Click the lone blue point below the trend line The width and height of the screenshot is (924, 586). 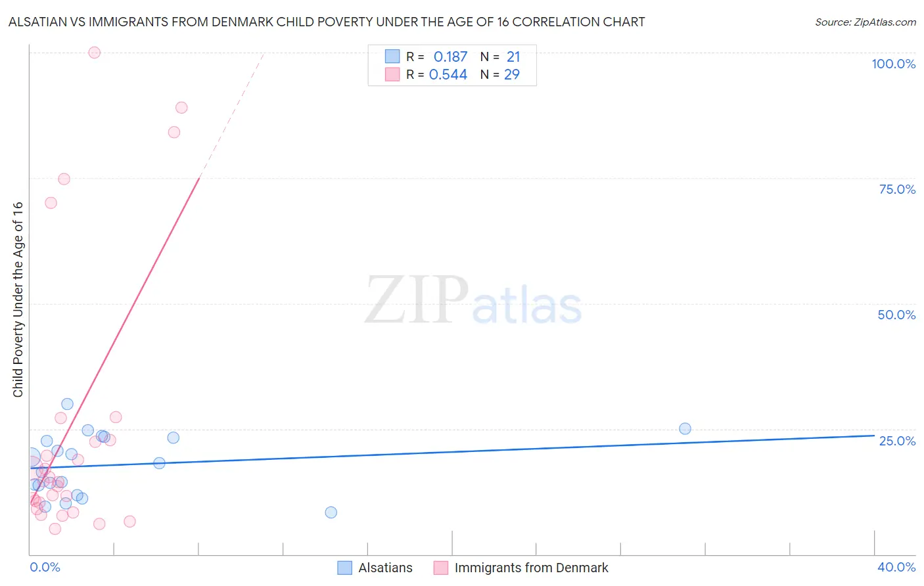[x=331, y=512]
